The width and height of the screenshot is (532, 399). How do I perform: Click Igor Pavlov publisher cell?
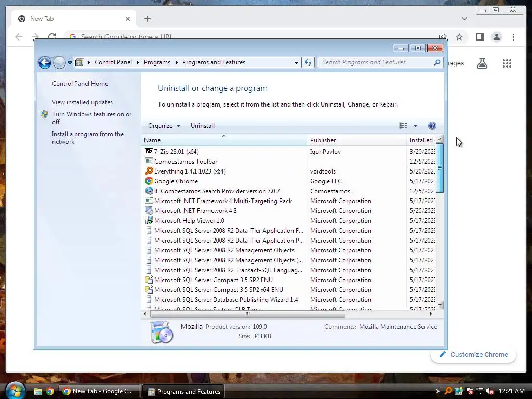click(x=325, y=152)
